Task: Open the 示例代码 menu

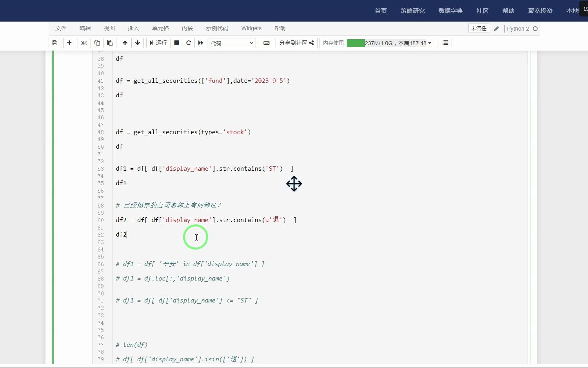Action: 217,28
